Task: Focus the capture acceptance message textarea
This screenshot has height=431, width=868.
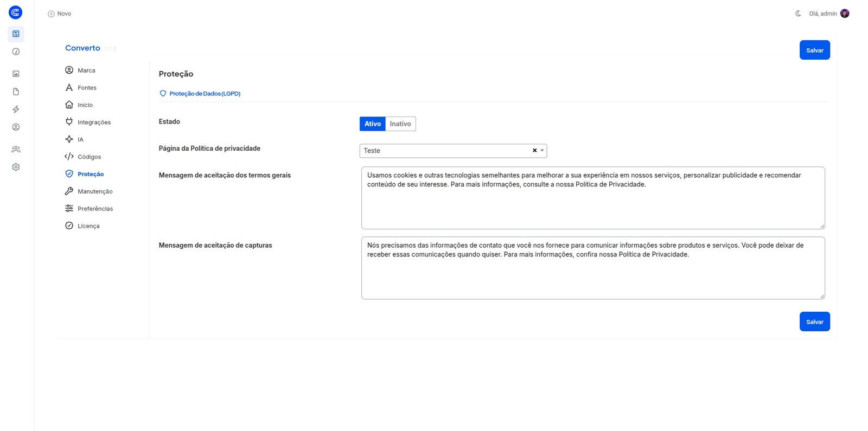Action: 593,268
